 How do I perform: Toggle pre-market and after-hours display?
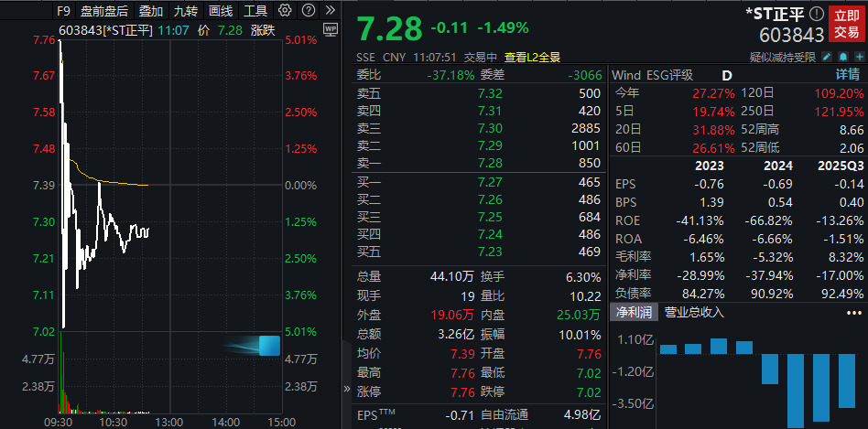(104, 11)
